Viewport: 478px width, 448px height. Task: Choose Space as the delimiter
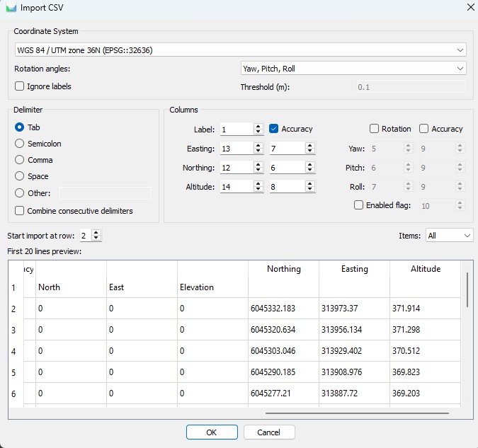(x=19, y=176)
